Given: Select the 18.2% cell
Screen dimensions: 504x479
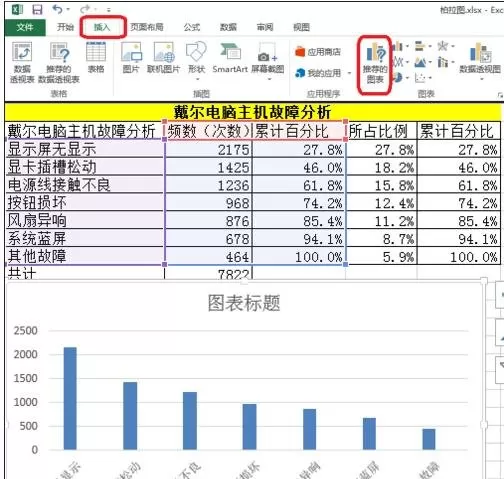Looking at the screenshot, I should pos(382,167).
